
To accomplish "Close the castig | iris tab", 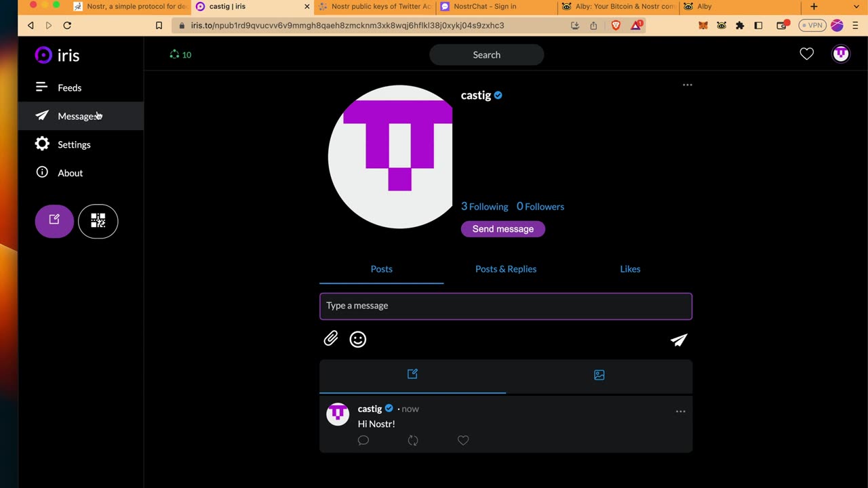I will click(307, 7).
